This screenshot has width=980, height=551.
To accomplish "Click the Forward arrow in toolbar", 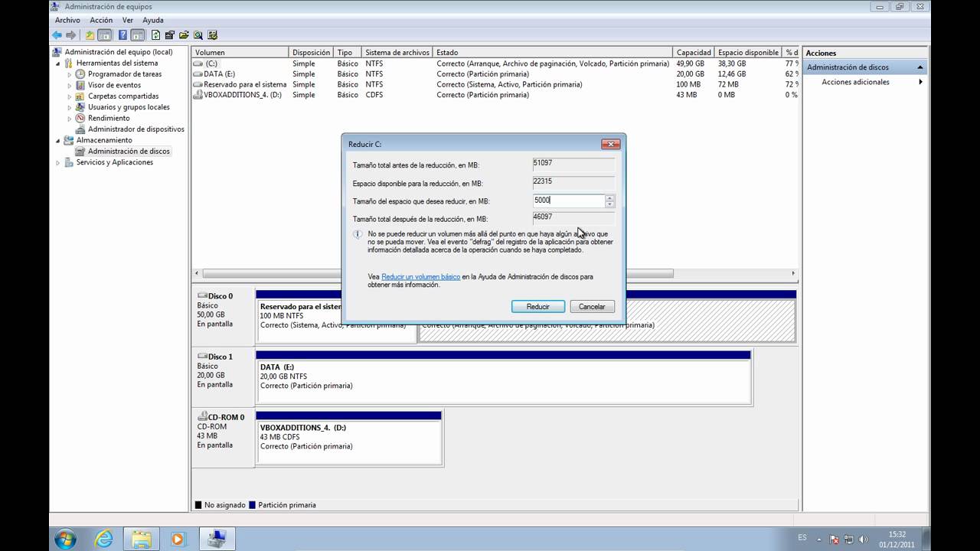I will (x=71, y=35).
